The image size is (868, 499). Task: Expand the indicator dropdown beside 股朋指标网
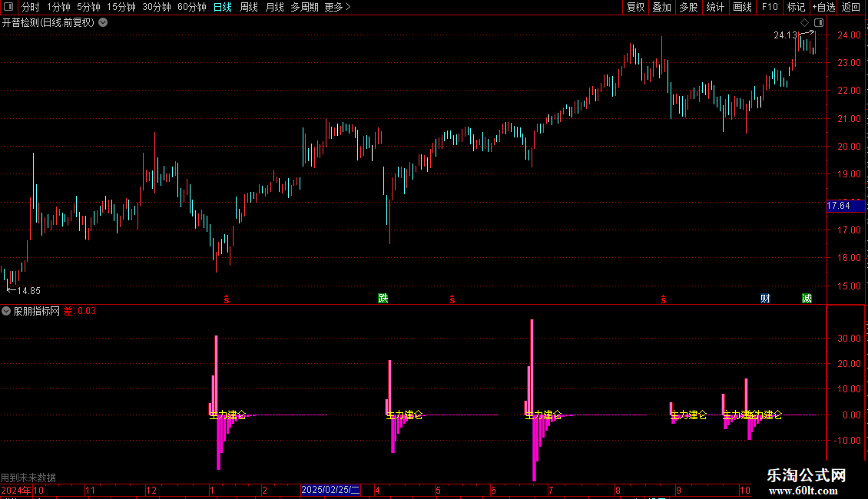(6, 311)
